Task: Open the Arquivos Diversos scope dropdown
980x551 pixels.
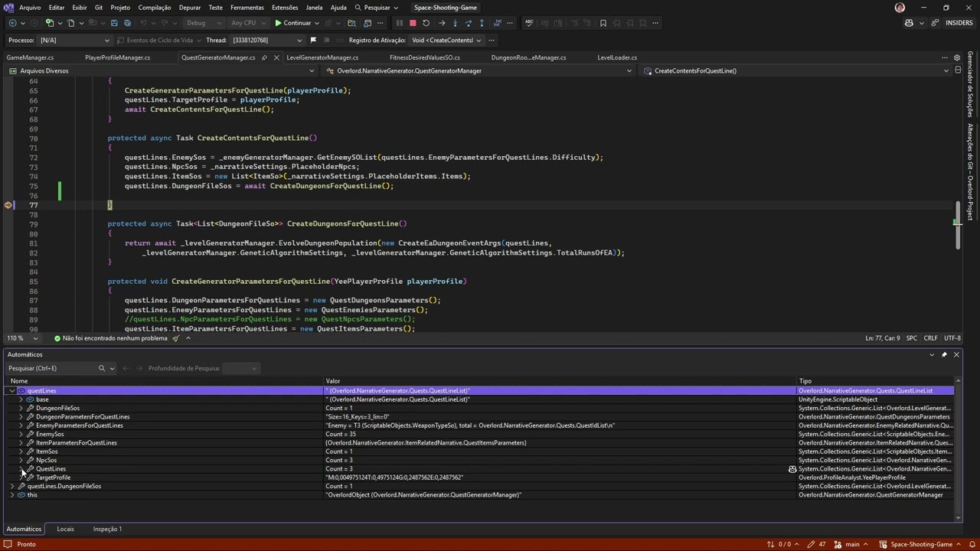Action: click(x=162, y=70)
